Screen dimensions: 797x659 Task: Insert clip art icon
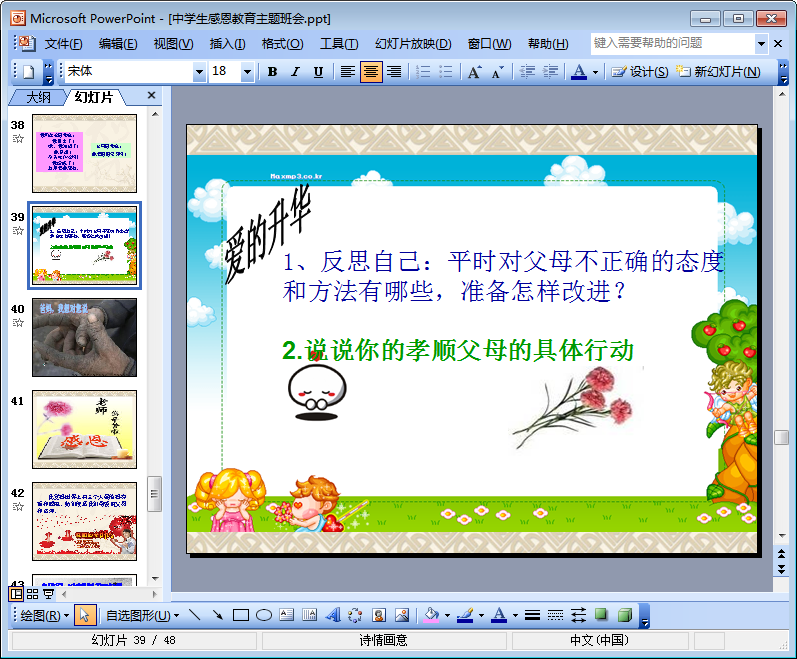point(379,615)
